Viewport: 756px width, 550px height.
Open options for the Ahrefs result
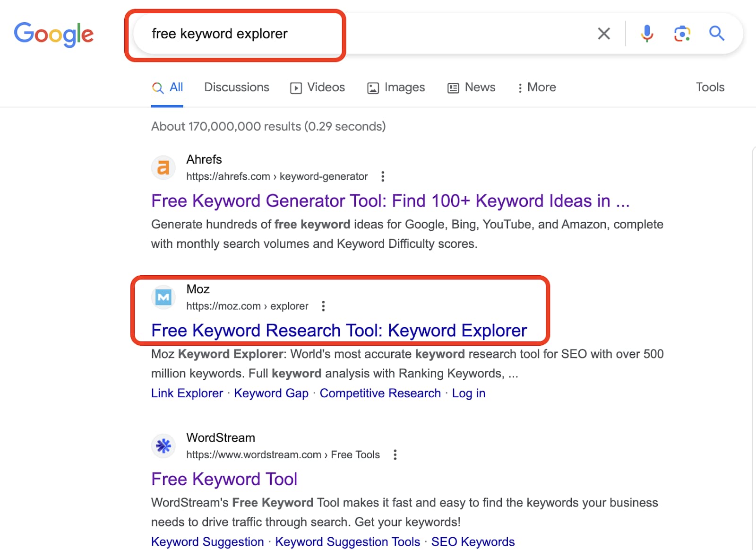(x=382, y=176)
